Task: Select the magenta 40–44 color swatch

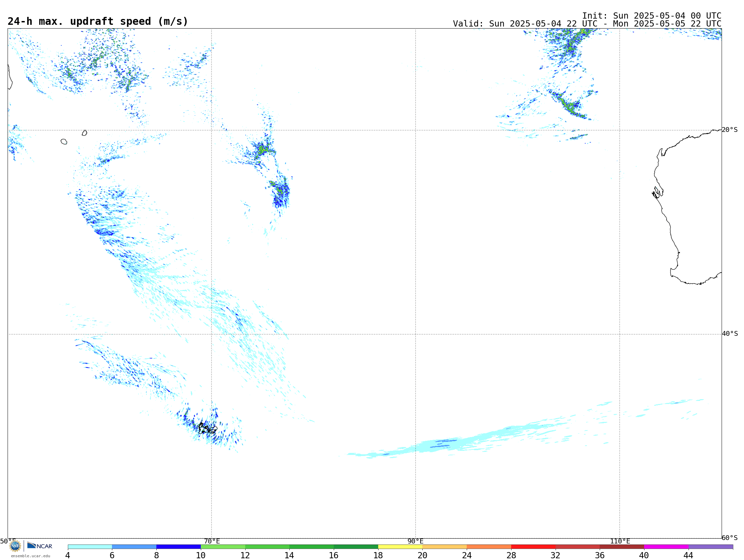Action: (x=666, y=547)
